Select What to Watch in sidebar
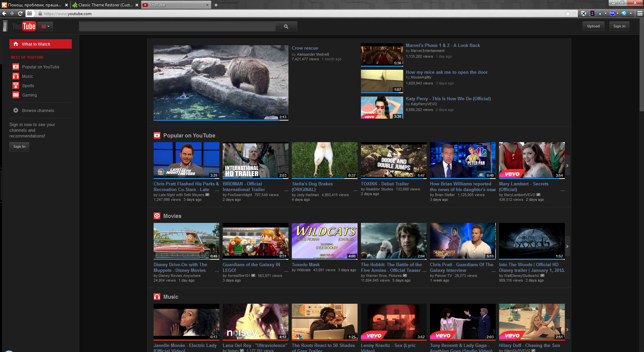The image size is (644, 352). coord(41,44)
